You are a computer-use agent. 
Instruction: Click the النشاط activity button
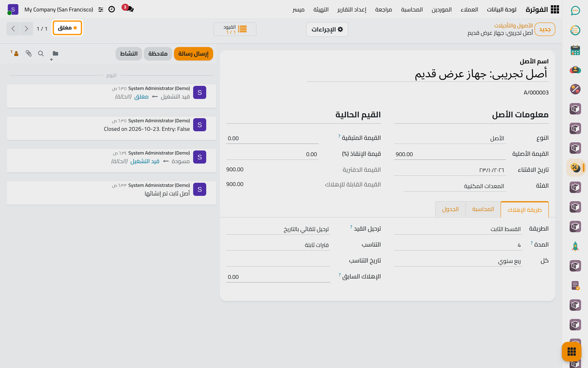(x=129, y=54)
